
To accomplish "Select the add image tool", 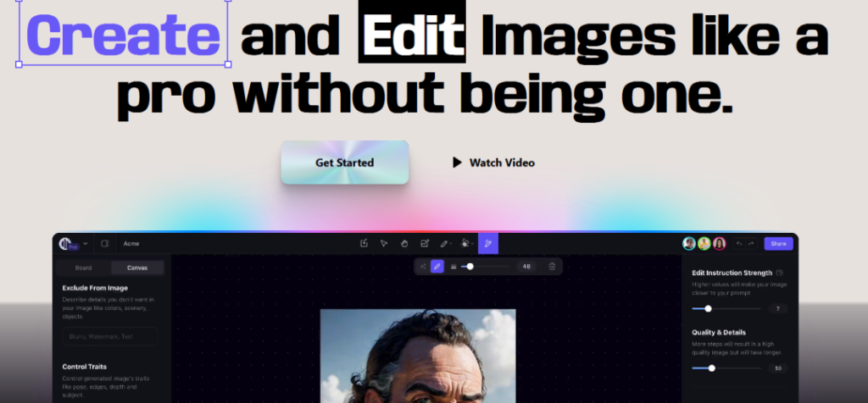I will pyautogui.click(x=425, y=243).
